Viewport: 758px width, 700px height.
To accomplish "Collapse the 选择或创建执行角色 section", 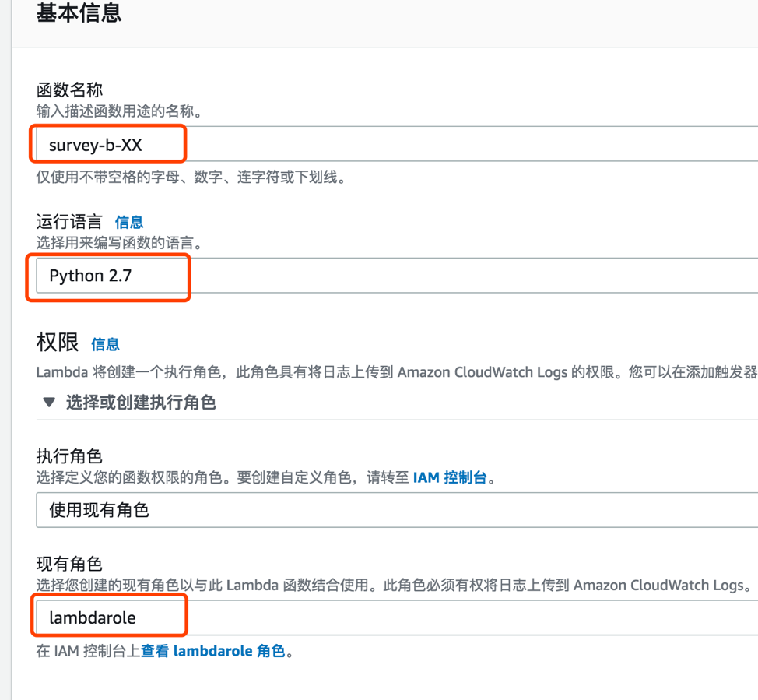I will click(x=129, y=402).
